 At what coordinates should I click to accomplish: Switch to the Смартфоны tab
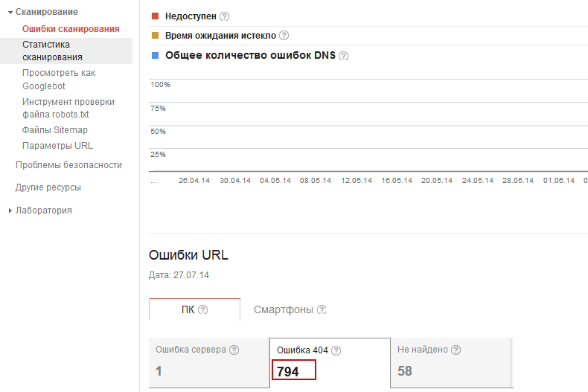[290, 309]
